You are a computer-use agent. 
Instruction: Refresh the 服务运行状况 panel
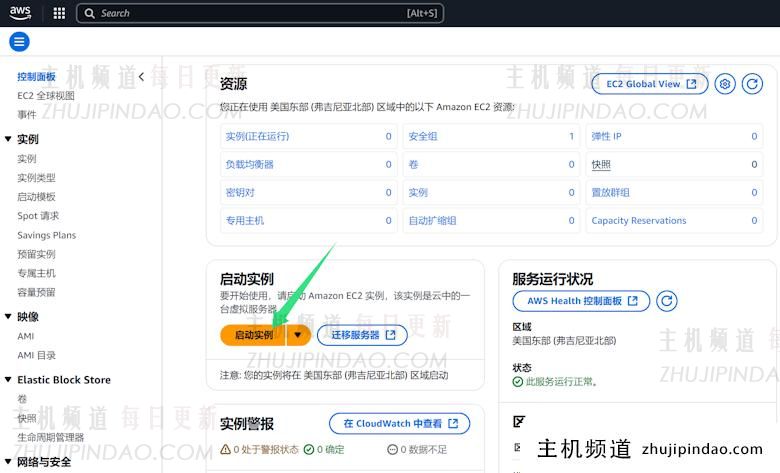coord(667,301)
